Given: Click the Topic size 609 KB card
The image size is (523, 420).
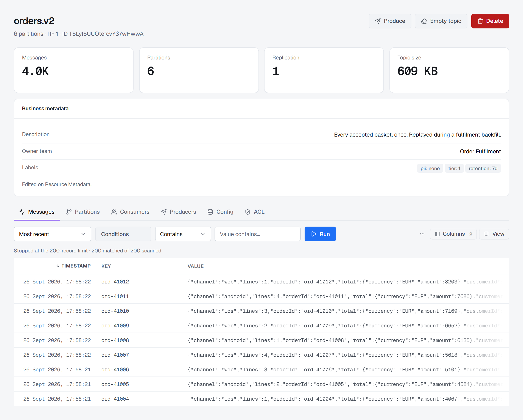Looking at the screenshot, I should click(x=449, y=70).
